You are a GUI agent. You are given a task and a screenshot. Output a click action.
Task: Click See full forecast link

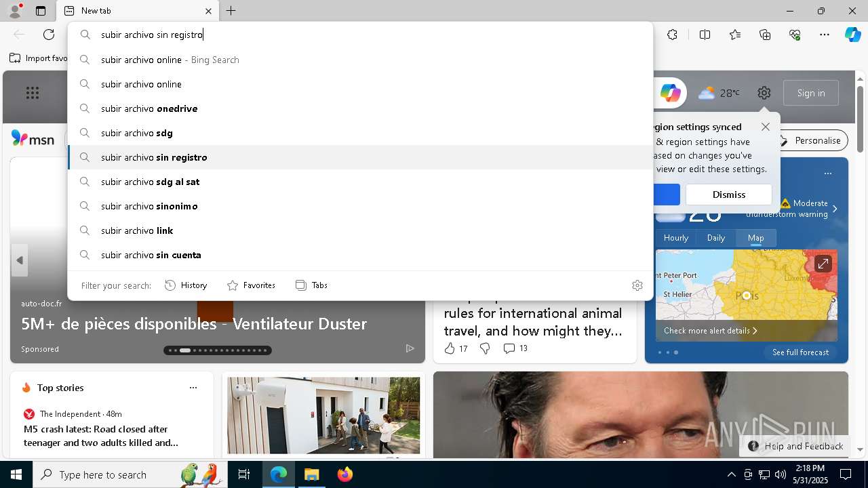pyautogui.click(x=800, y=352)
